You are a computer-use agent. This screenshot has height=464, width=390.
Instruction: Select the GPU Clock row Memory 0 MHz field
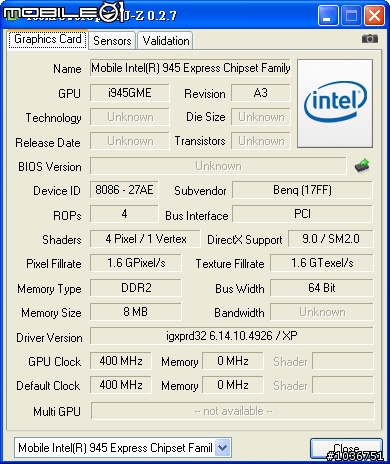[233, 361]
